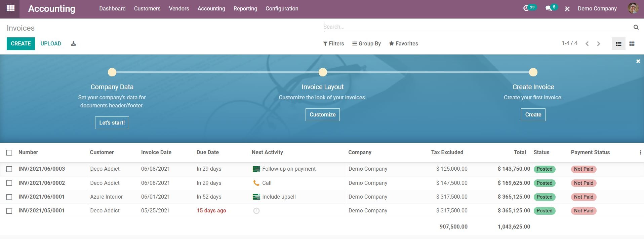Tick the checkbox for INV/2021/06/0003

point(9,169)
